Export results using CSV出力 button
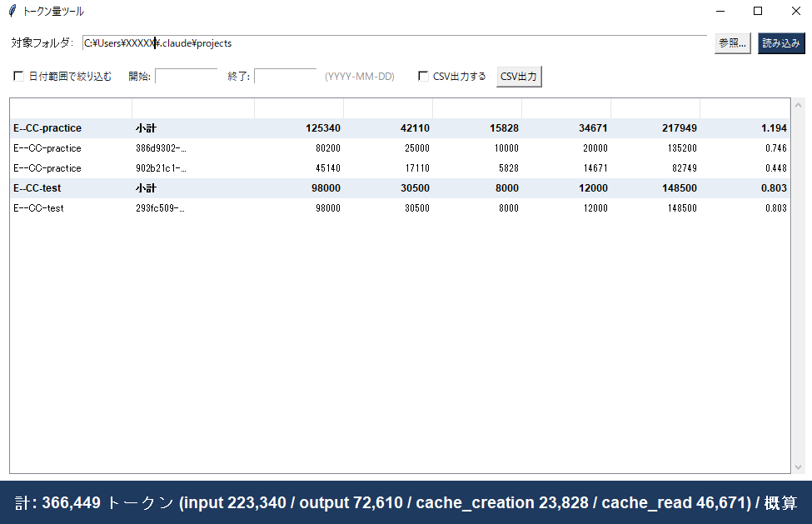Screen dimensions: 812x524 point(519,77)
